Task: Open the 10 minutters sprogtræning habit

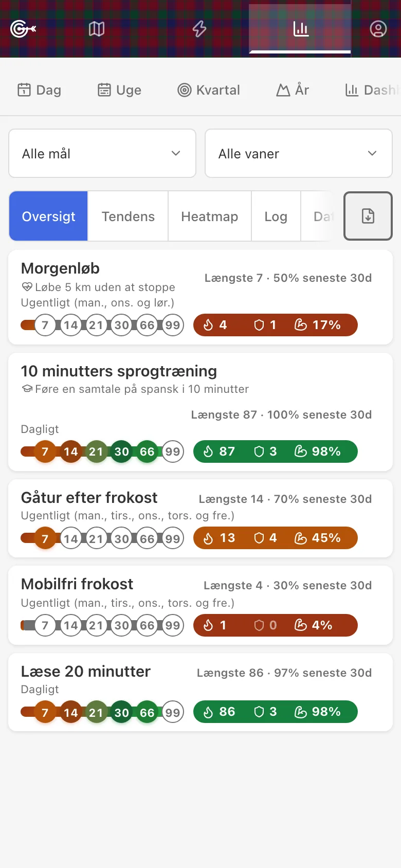Action: coord(200,412)
